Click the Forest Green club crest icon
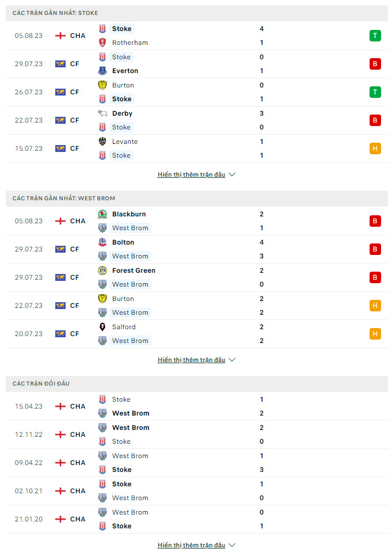 click(102, 271)
